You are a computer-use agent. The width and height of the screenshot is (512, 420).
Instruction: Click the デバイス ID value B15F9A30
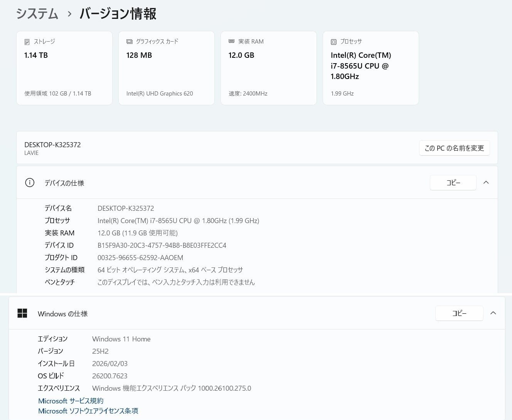(162, 245)
